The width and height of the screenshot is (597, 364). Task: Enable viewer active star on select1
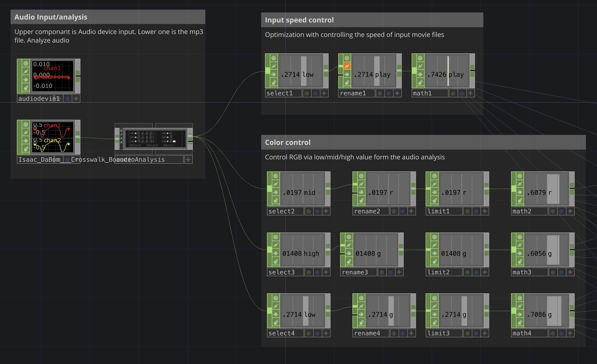324,93
